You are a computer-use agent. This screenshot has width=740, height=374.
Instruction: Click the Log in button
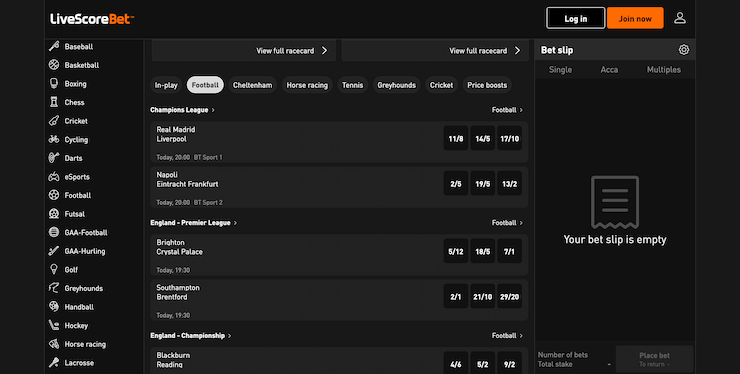[576, 18]
